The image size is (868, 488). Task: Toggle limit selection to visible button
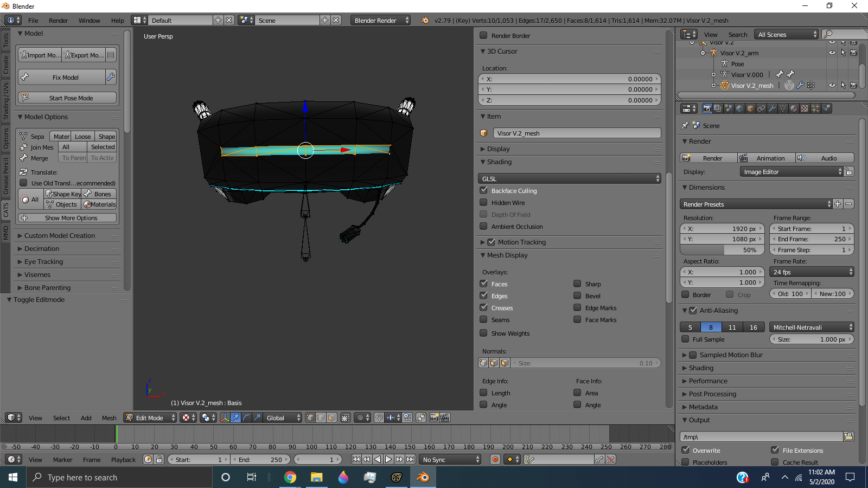click(x=346, y=418)
